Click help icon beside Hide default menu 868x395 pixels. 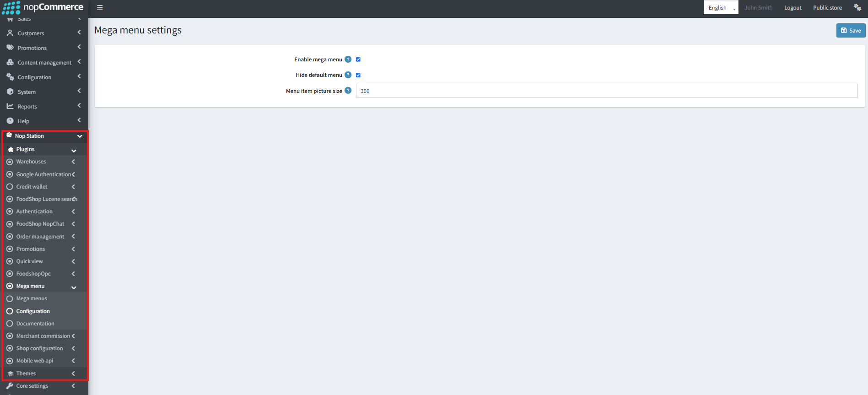(348, 75)
